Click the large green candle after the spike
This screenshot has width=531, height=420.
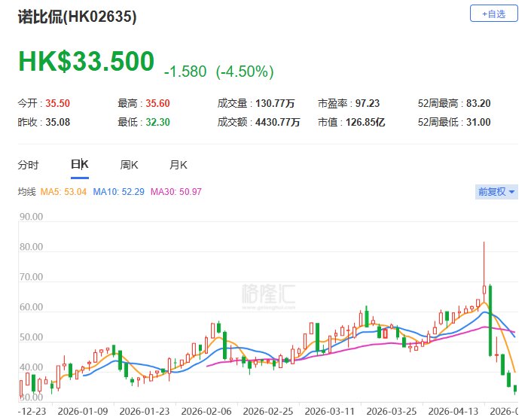tap(490, 320)
